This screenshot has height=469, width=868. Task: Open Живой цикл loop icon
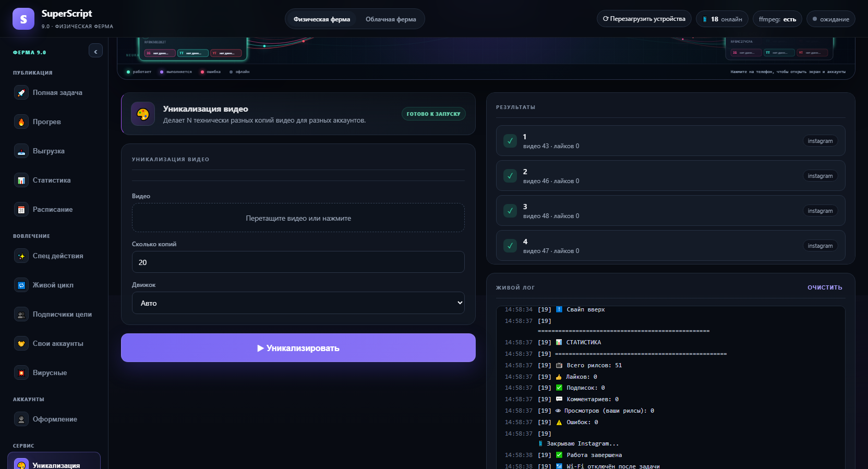coord(21,285)
